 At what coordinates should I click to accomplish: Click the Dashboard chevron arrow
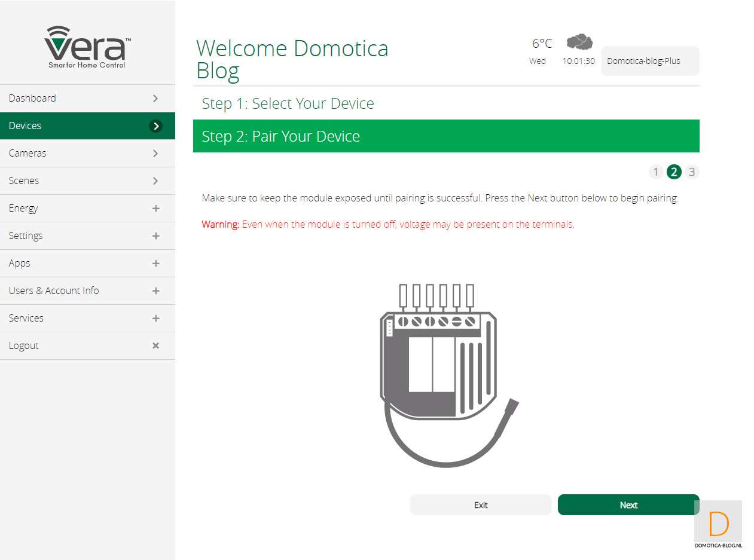click(155, 99)
